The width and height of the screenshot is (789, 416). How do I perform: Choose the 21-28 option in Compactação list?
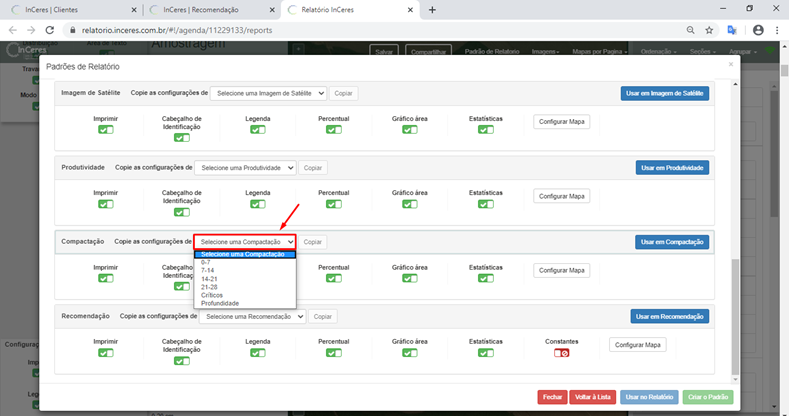point(245,287)
